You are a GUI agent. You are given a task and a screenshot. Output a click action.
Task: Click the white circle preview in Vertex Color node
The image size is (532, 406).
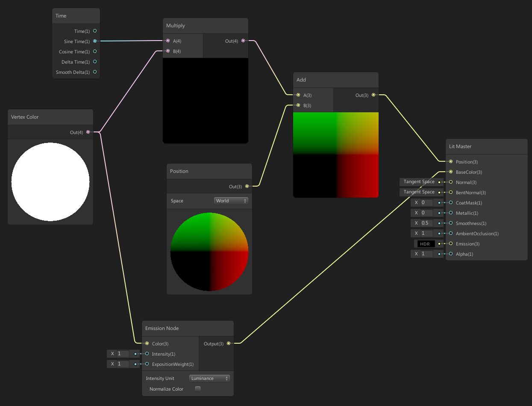(x=50, y=181)
